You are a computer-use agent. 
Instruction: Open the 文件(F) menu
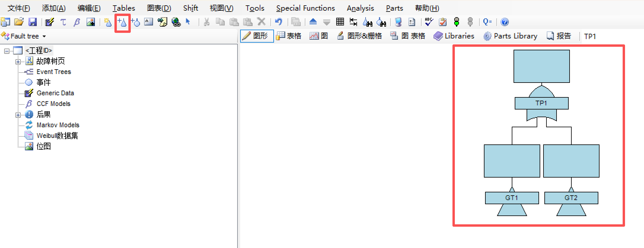(x=19, y=8)
